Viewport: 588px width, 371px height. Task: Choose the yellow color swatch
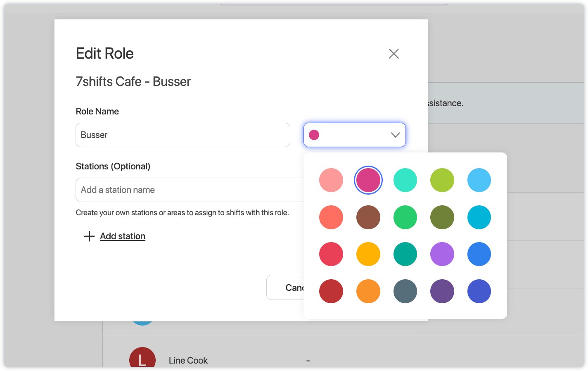[x=368, y=254]
